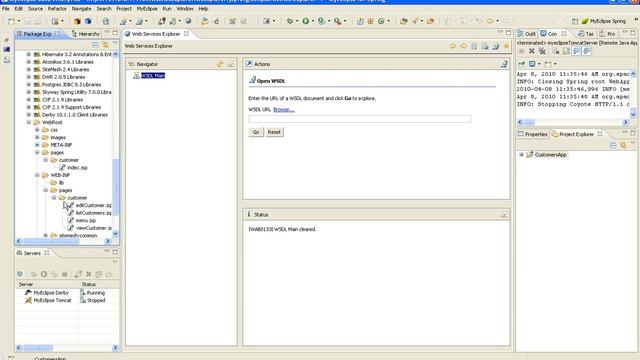
Task: Open the Run button dropdown arrow
Action: click(313, 21)
